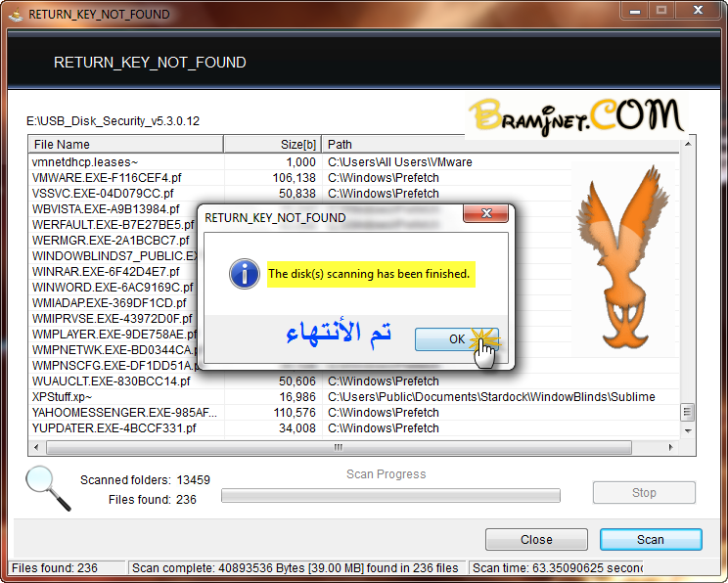
Task: Click OK in the scan finished dialog
Action: click(456, 338)
